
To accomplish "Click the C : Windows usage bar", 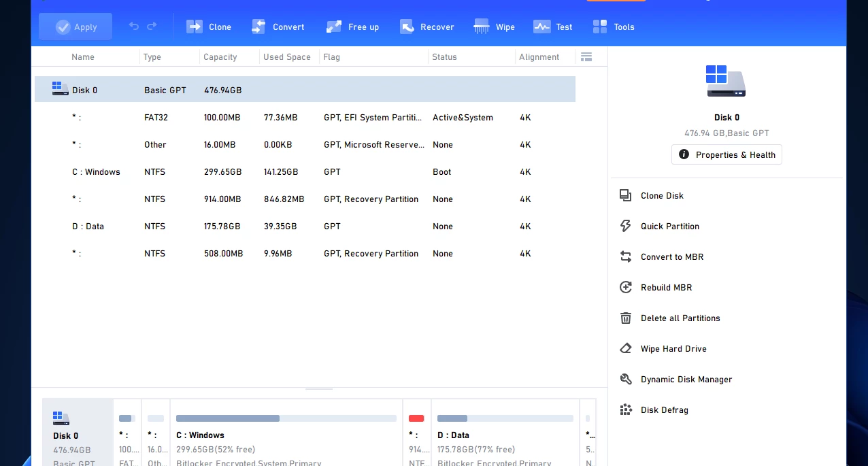I will click(x=286, y=418).
